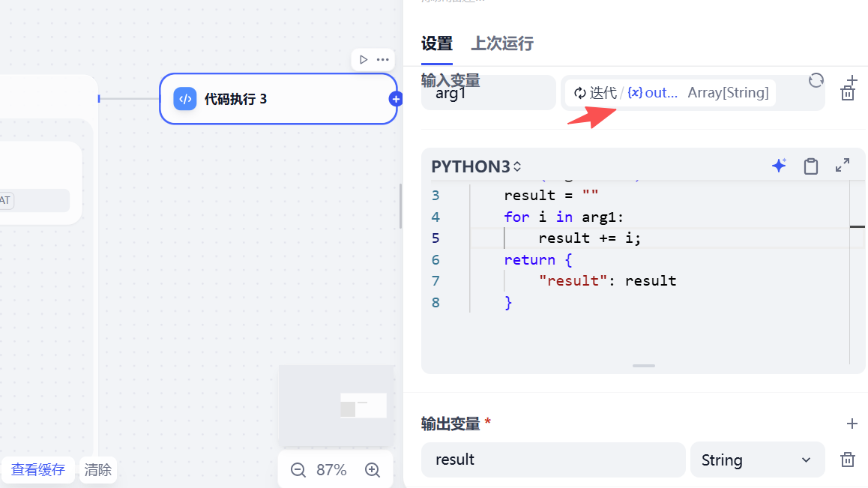Delete the arg1 input variable
868x488 pixels.
tap(848, 94)
